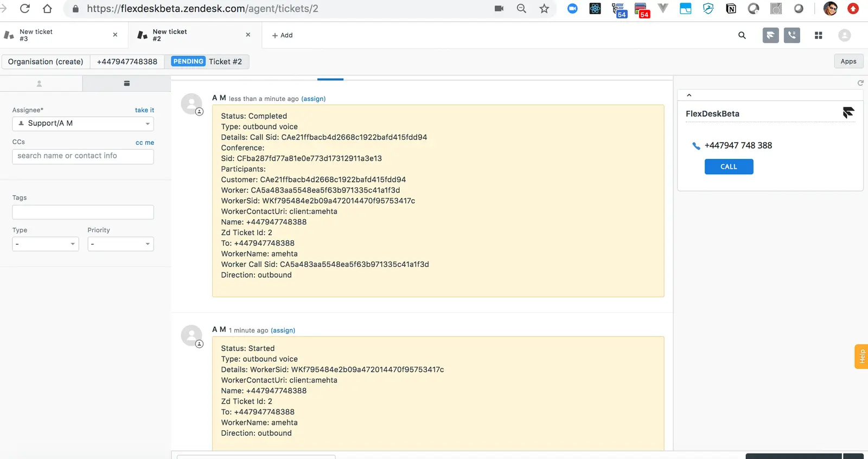Click avatar of the Completed comment author
Screen dimensions: 868x459
(x=192, y=104)
